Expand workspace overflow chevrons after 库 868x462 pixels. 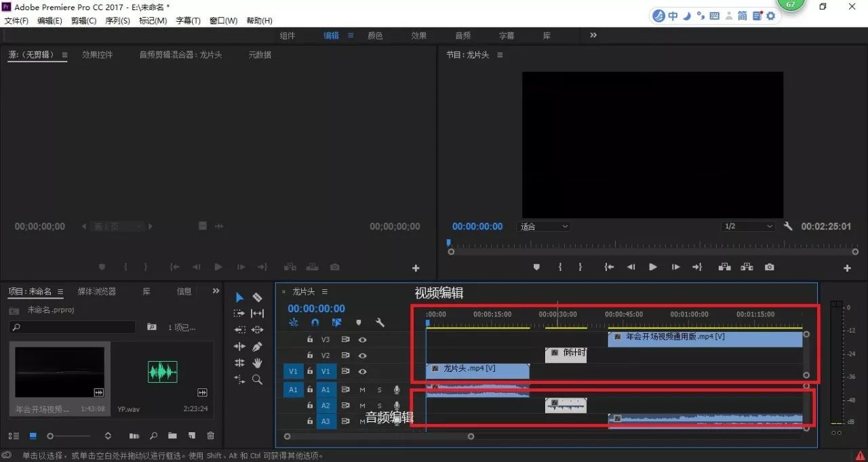(593, 35)
